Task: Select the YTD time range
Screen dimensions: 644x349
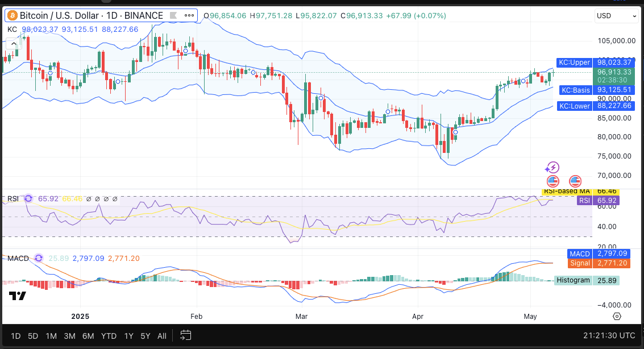Action: (109, 336)
